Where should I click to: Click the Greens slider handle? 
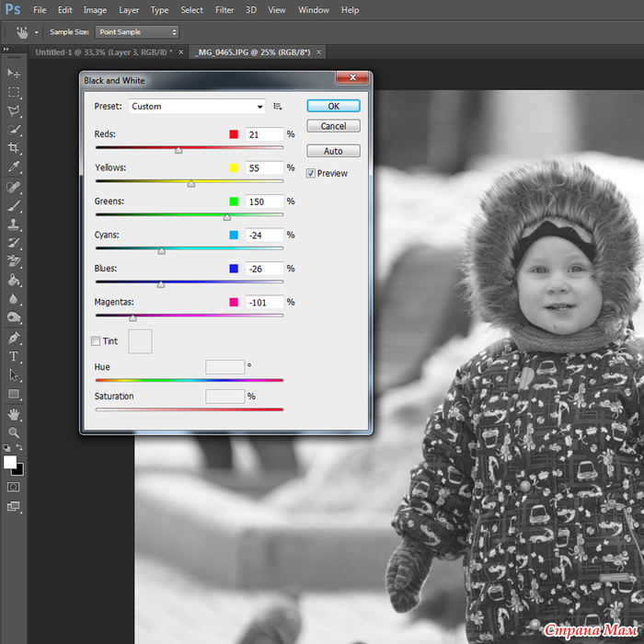tap(227, 217)
